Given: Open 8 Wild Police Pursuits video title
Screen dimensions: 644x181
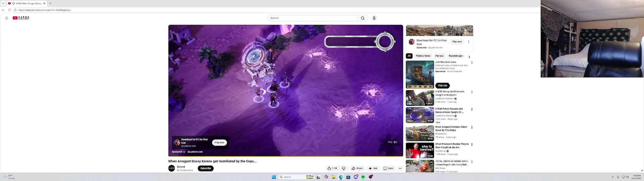Looking at the screenshot, I should [449, 111].
